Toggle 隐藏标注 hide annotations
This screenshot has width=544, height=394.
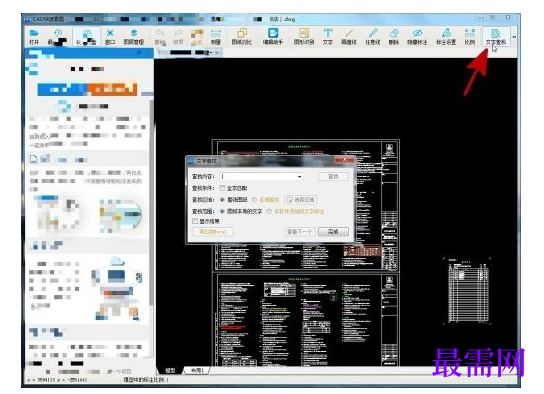pyautogui.click(x=417, y=37)
